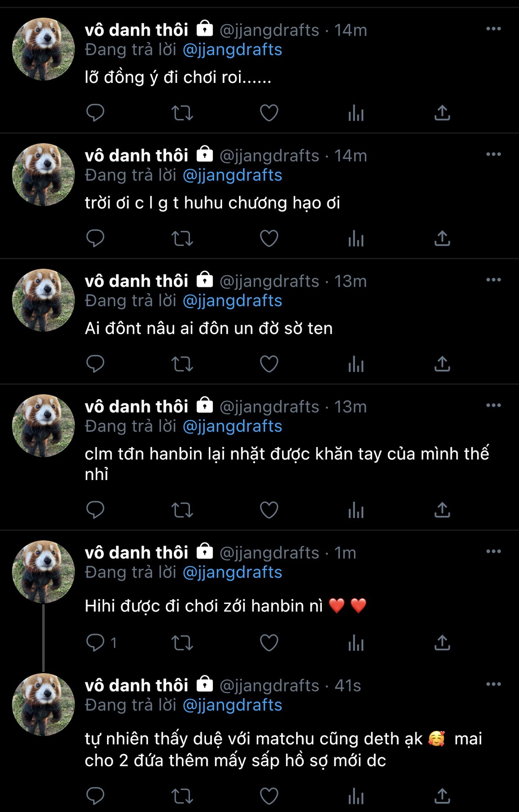The width and height of the screenshot is (519, 812).
Task: Share the 'Hihi được đi chơi' tweet
Action: coord(442,643)
